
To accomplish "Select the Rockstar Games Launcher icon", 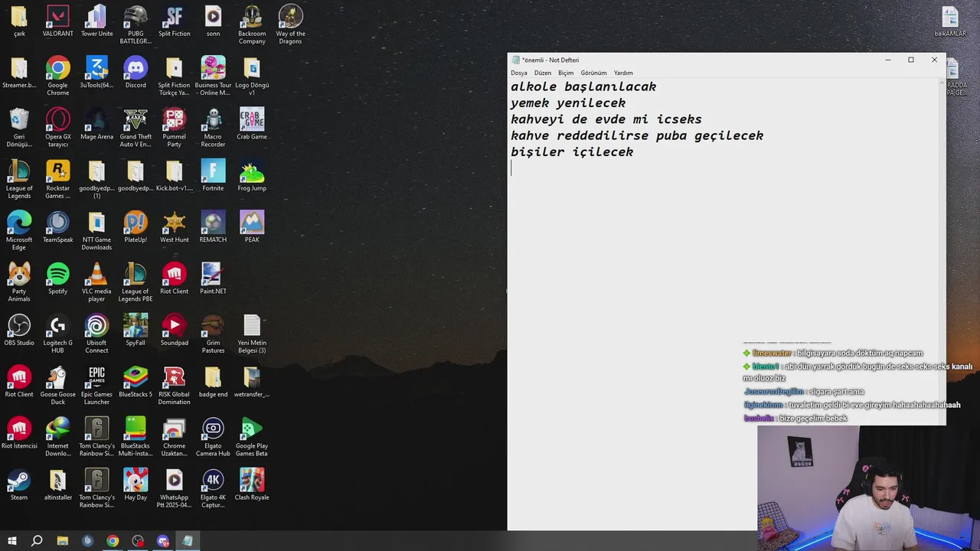I will coord(57,179).
